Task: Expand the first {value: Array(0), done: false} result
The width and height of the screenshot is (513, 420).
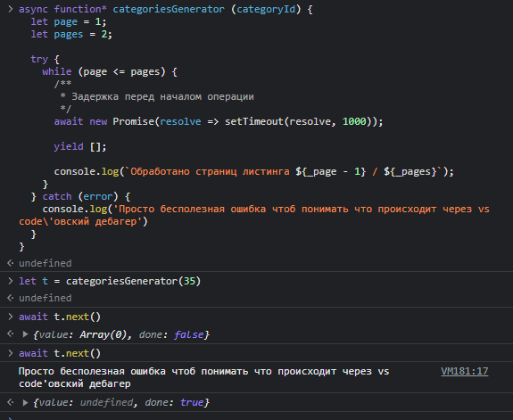Action: [x=25, y=334]
